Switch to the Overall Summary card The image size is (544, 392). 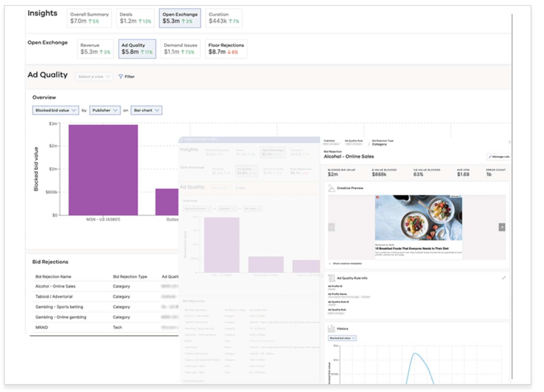(x=89, y=18)
